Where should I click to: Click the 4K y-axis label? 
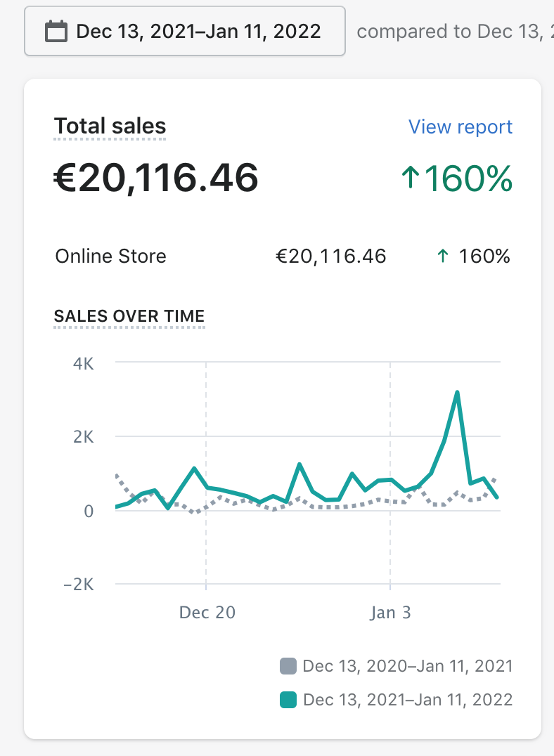point(83,363)
